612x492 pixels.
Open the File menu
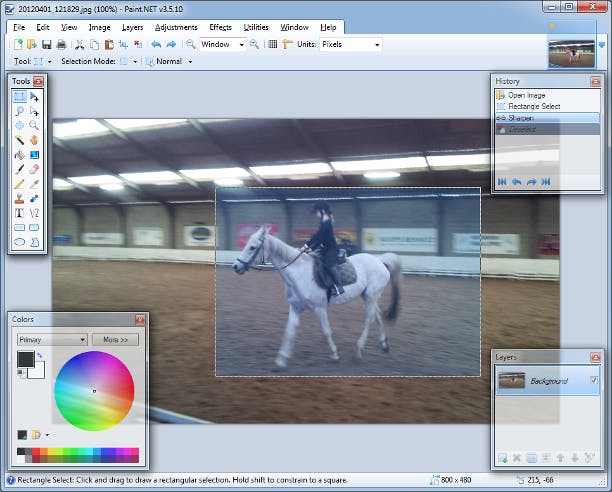(19, 27)
